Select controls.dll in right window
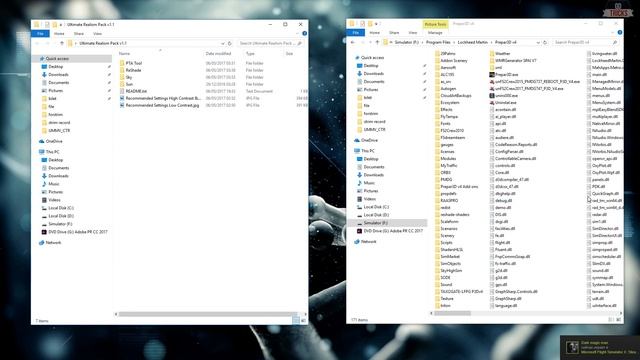640x360 pixels. [x=504, y=166]
